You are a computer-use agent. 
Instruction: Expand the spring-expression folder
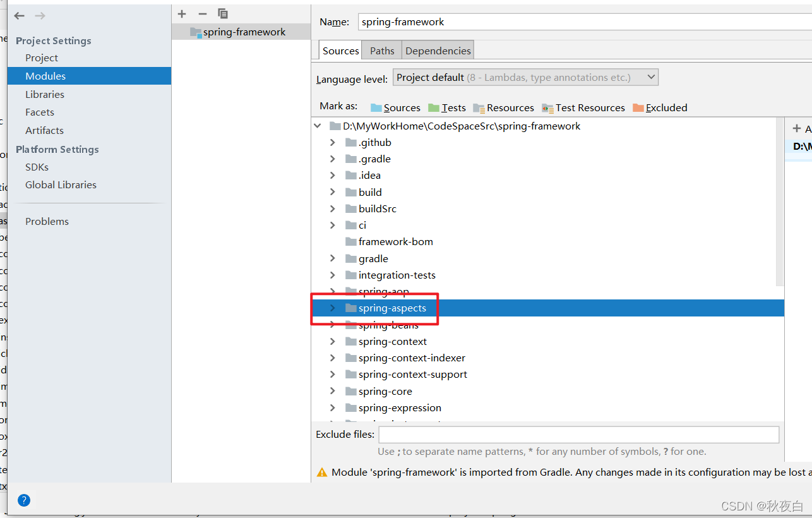pyautogui.click(x=333, y=407)
